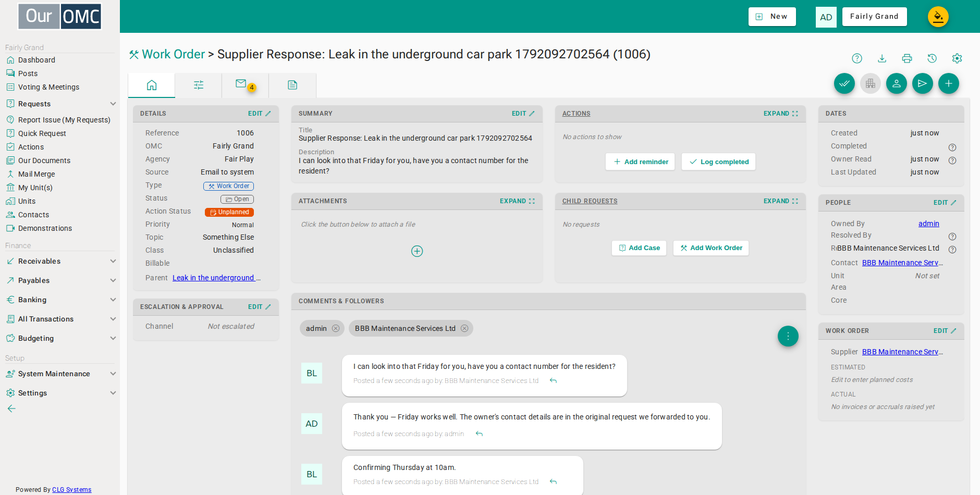Switch to the sliders options tab
This screenshot has height=495, width=980.
[199, 85]
